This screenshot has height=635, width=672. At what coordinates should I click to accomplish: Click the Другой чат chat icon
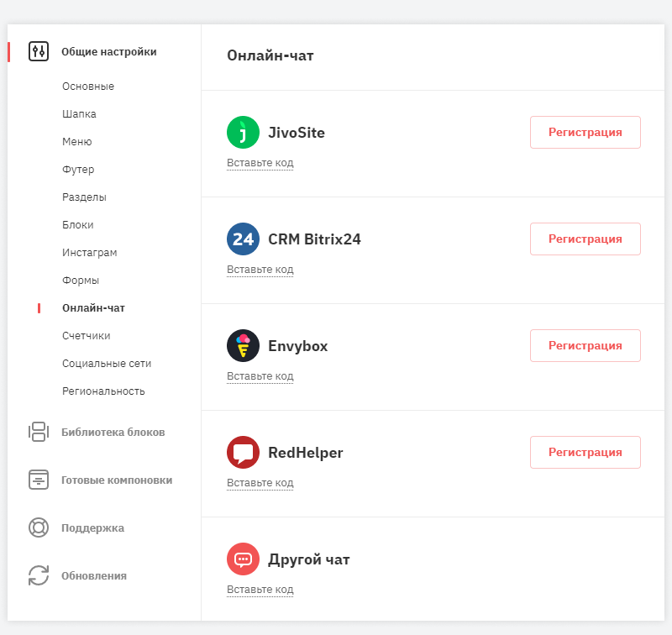243,559
